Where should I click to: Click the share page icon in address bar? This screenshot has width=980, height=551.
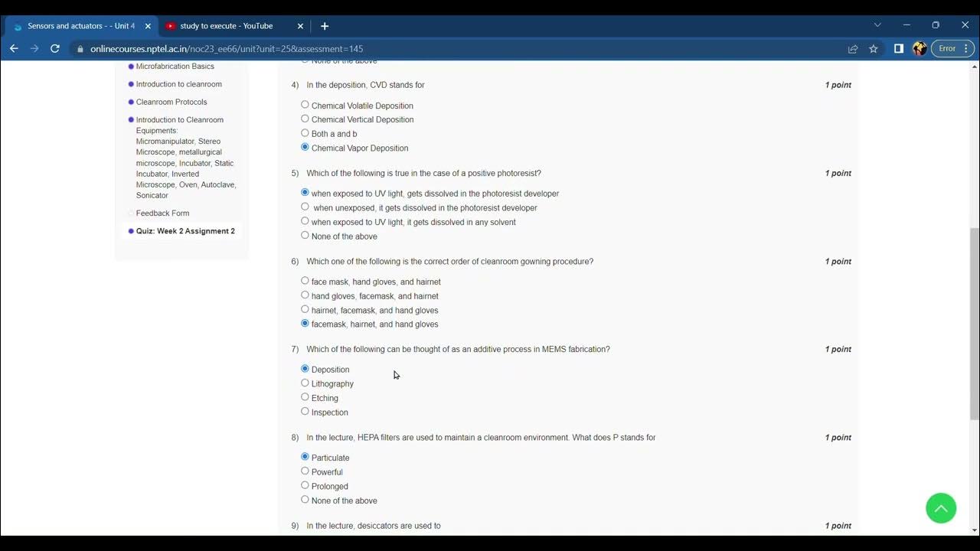tap(853, 48)
